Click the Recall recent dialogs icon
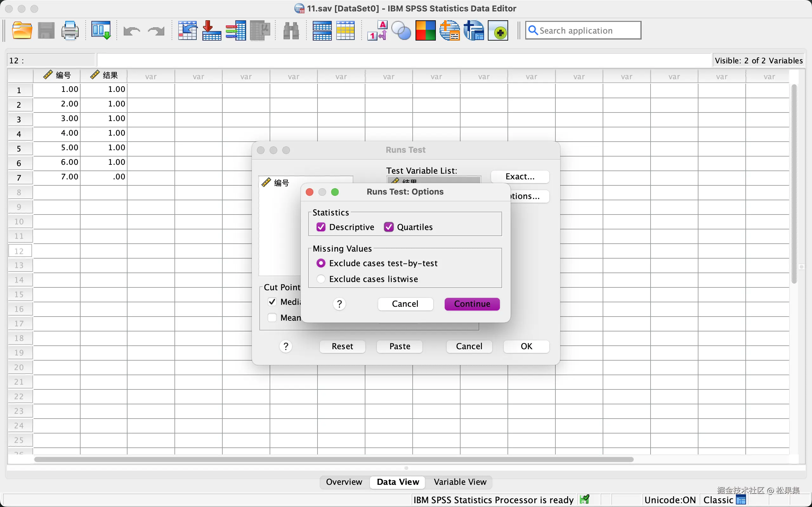 [x=101, y=30]
